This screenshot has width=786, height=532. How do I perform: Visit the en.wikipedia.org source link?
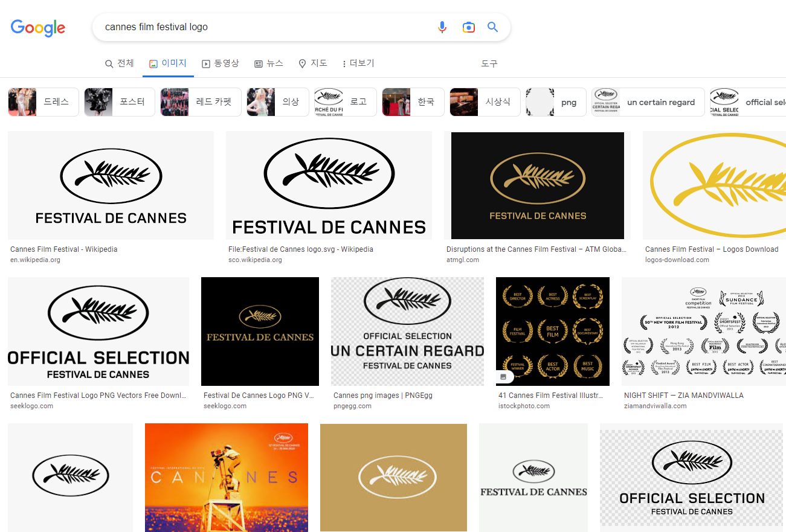tap(35, 260)
